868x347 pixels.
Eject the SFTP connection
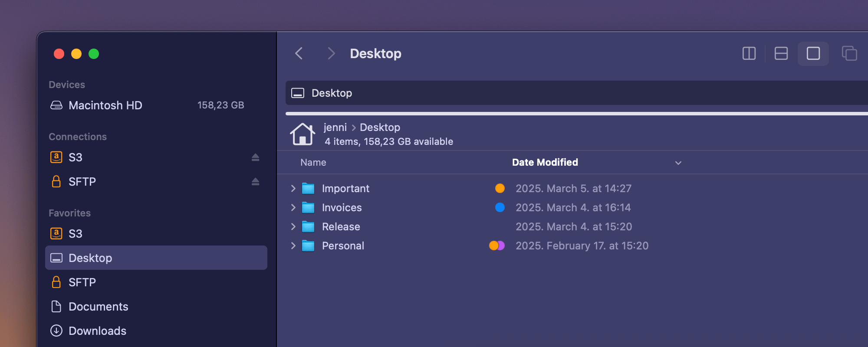click(255, 182)
